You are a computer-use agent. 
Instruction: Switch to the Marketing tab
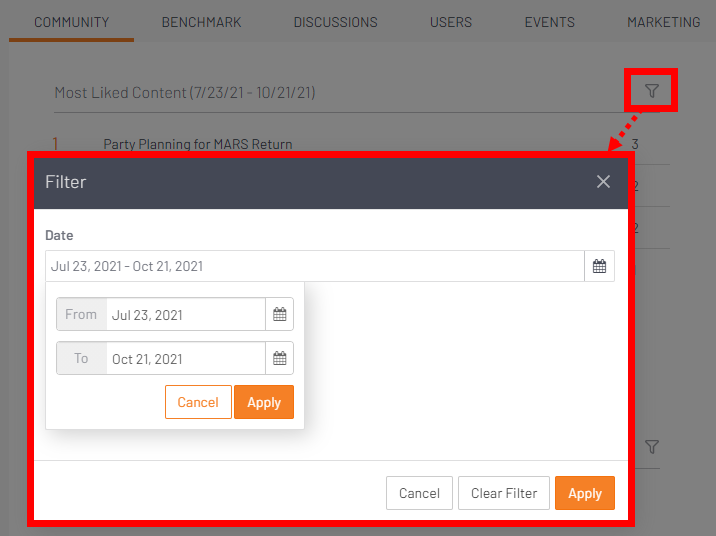click(663, 22)
